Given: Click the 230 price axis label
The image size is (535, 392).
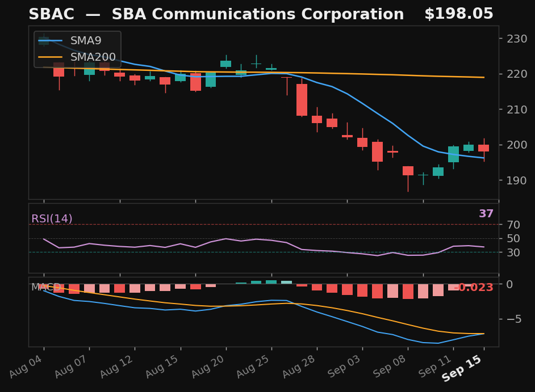Looking at the screenshot, I should point(517,39).
